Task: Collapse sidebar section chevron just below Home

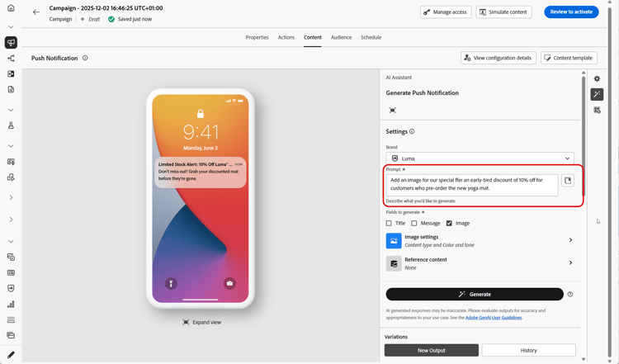Action: (11, 27)
